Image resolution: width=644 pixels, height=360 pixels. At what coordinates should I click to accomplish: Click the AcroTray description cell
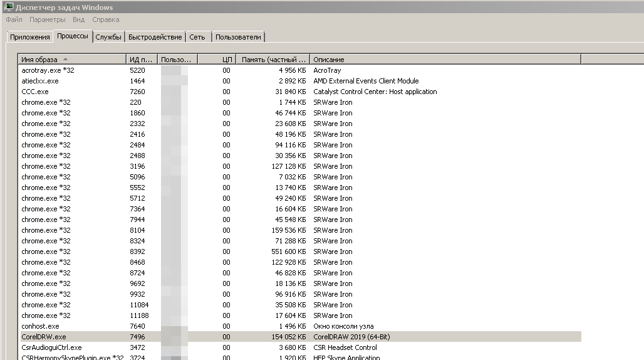[327, 70]
